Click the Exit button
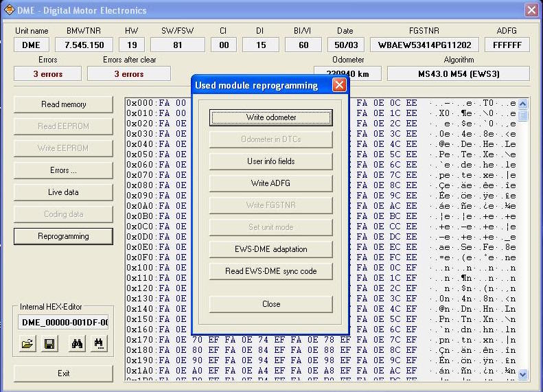Viewport: 543px width, 392px height. [x=63, y=373]
